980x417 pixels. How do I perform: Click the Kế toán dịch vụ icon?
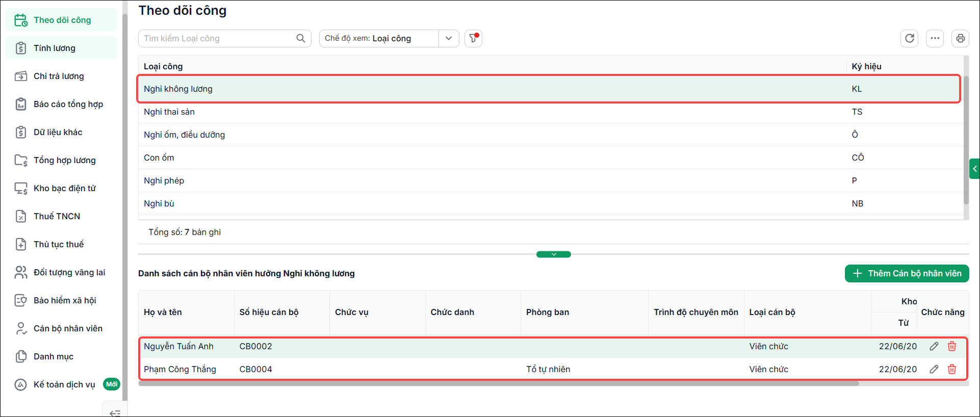click(21, 384)
